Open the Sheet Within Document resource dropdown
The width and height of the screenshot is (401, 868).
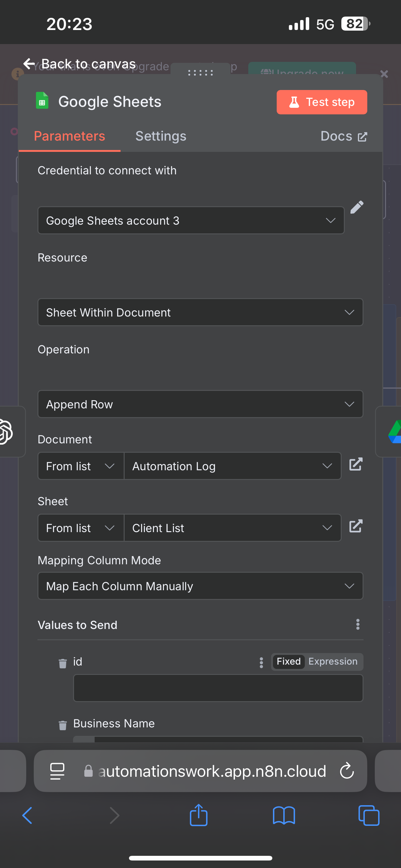point(200,312)
